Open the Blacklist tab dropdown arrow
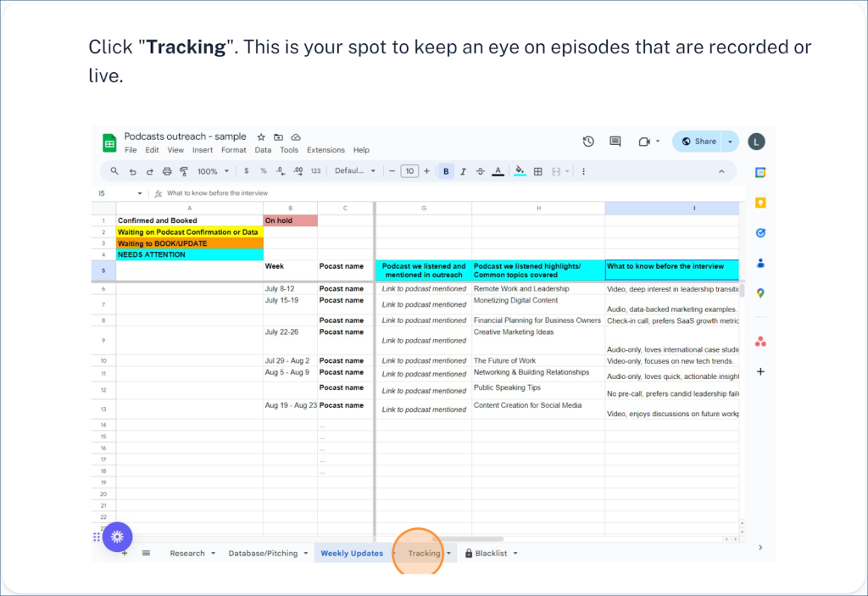Screen dimensions: 868x596 pyautogui.click(x=515, y=554)
